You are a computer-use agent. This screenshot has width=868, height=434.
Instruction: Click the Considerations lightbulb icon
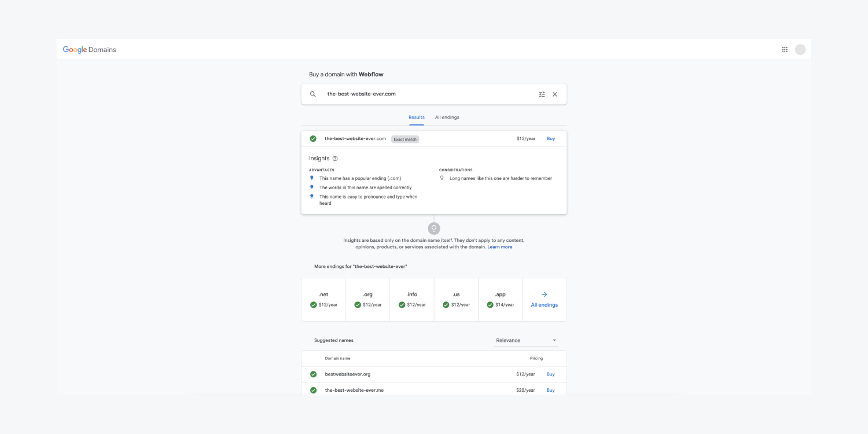pos(442,178)
